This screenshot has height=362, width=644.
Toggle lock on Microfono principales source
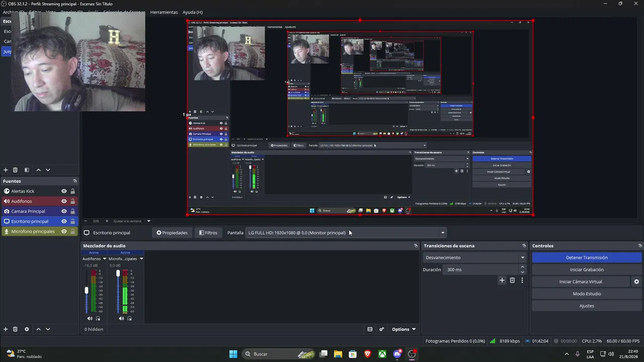coord(72,231)
